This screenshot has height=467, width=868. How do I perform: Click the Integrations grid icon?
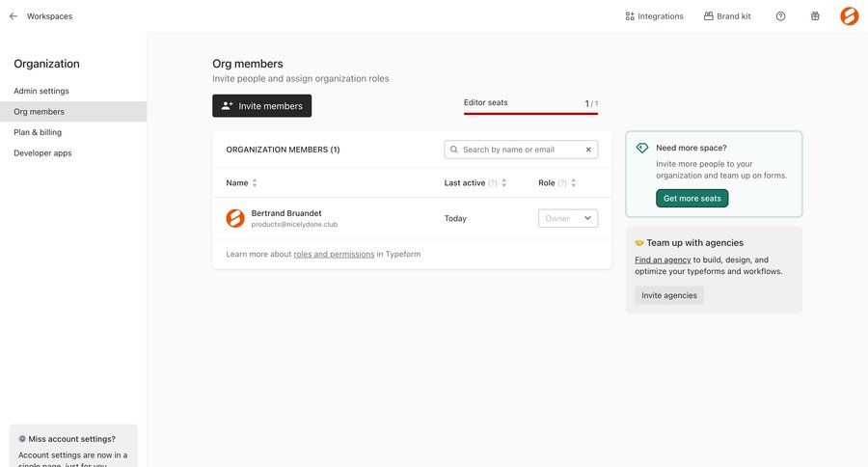point(630,16)
